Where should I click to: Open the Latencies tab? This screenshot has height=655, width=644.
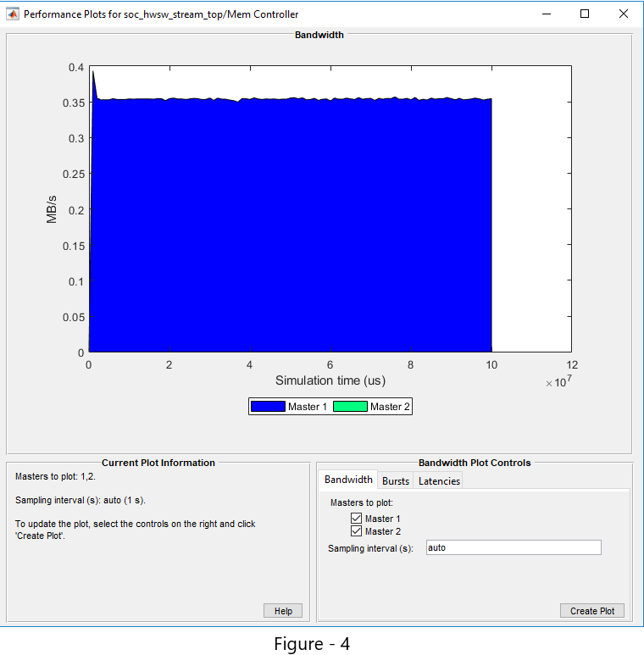click(x=439, y=480)
